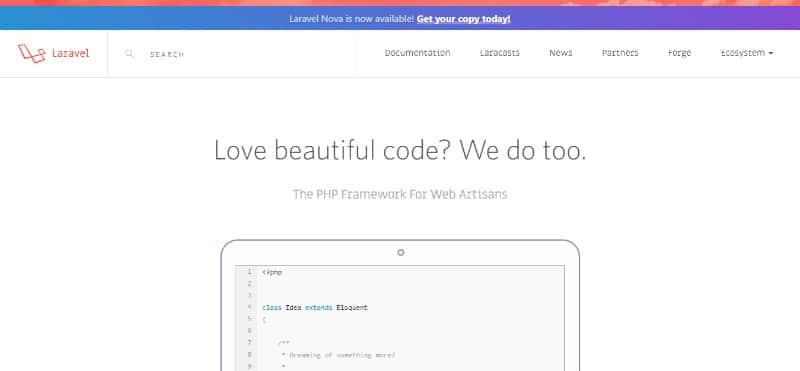
Task: Click line number 1 in code gutter
Action: [x=249, y=272]
